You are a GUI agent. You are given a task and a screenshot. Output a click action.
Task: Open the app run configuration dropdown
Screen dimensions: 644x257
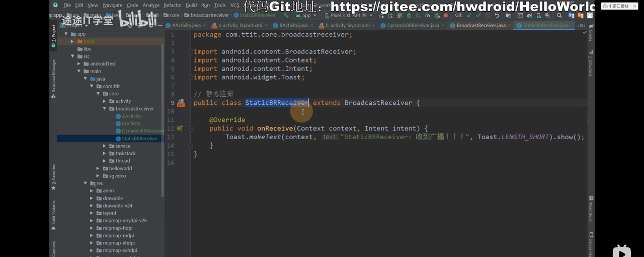306,16
